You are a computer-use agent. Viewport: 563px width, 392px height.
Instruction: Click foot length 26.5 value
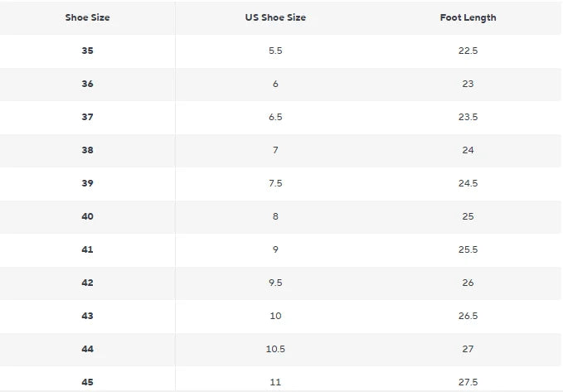point(468,316)
